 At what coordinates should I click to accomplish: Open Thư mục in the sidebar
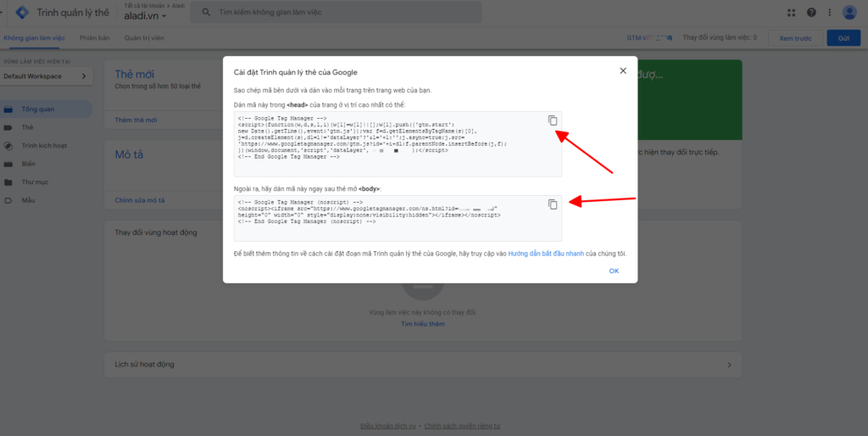[x=34, y=182]
